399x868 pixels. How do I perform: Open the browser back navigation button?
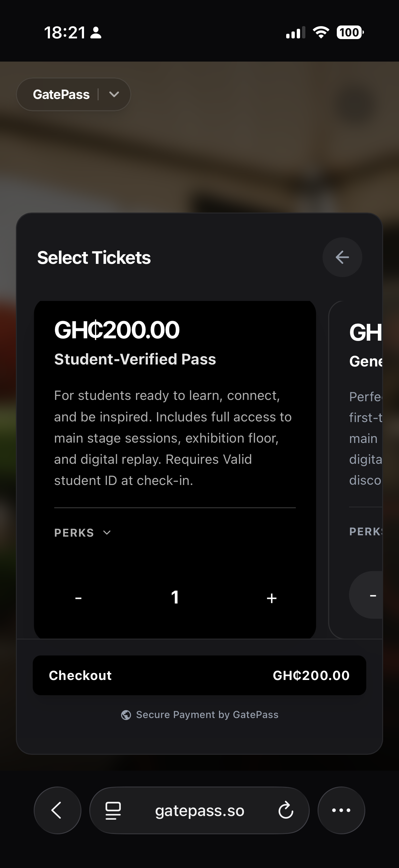[57, 810]
